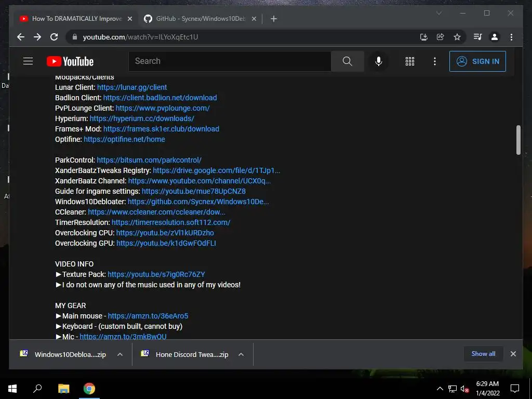Open the Windows10Debloater GitHub link
This screenshot has height=399, width=532.
(x=198, y=202)
